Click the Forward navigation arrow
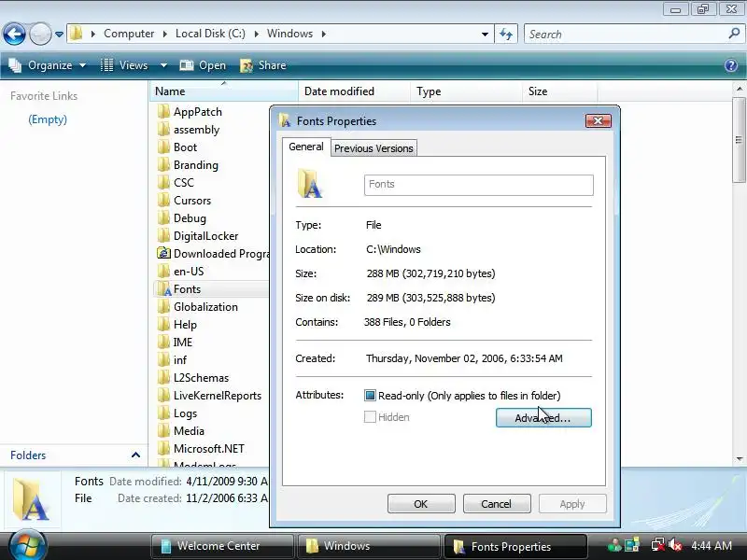 coord(40,35)
